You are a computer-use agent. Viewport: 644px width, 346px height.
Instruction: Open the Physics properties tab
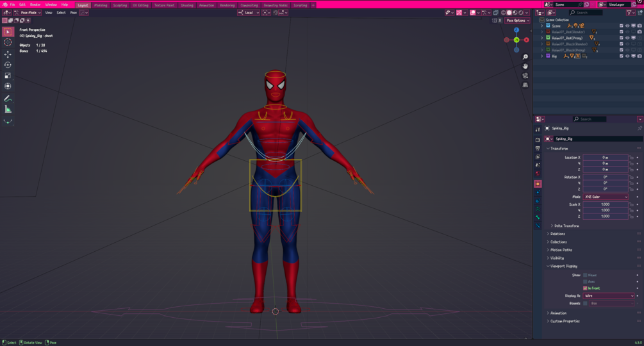pyautogui.click(x=538, y=192)
